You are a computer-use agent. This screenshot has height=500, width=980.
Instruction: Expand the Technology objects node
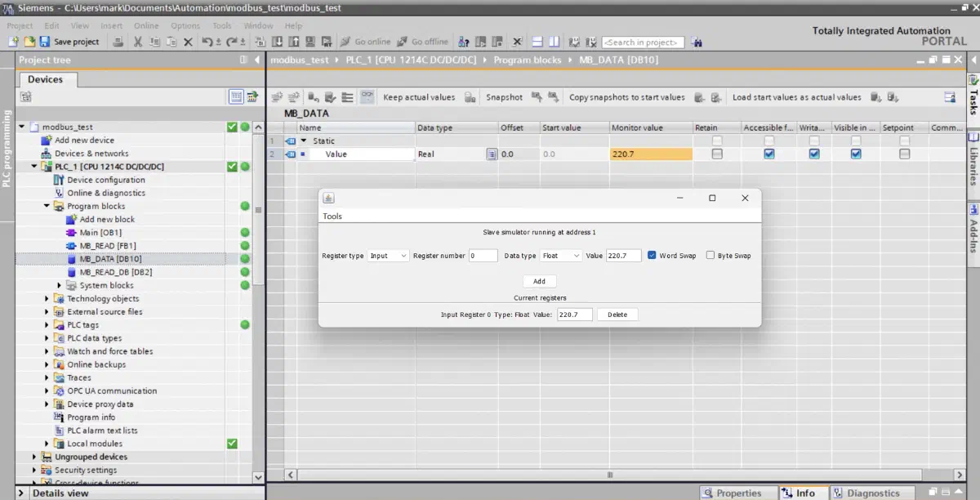click(x=47, y=299)
